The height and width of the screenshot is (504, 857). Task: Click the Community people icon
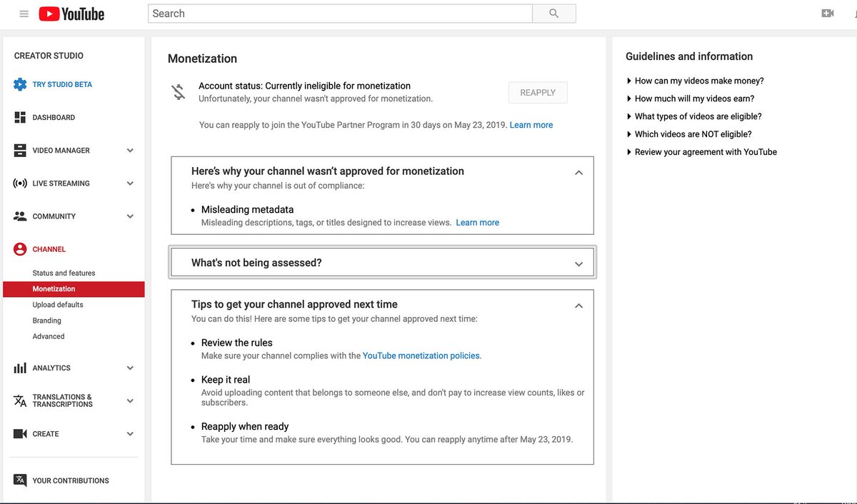[20, 216]
